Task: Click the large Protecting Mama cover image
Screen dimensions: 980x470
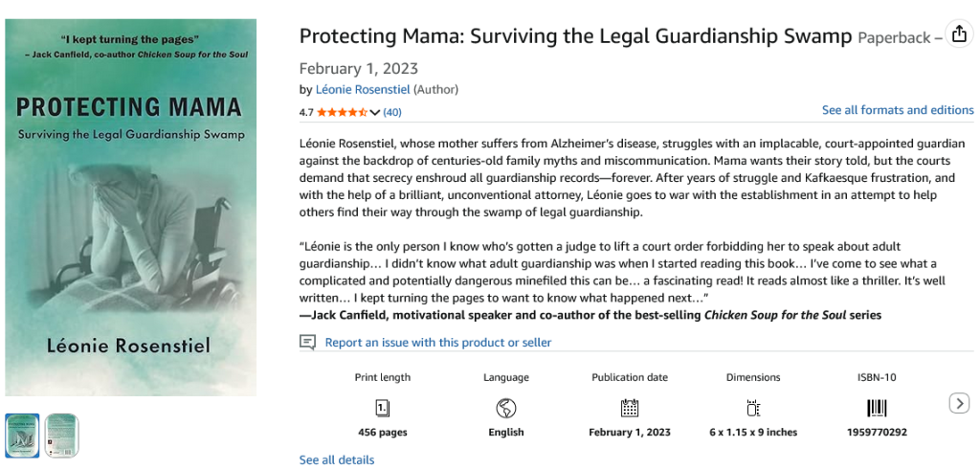Action: click(130, 207)
